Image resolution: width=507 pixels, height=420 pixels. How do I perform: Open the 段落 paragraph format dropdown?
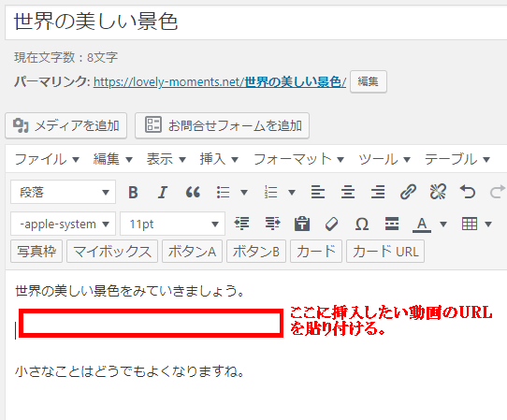pyautogui.click(x=63, y=192)
